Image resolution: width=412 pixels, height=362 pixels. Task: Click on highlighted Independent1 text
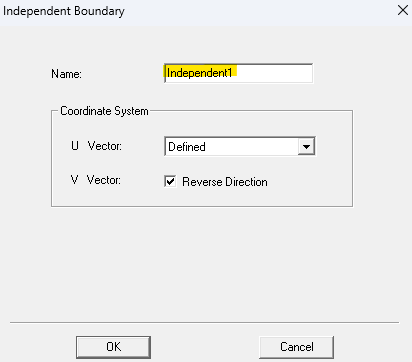click(x=200, y=72)
